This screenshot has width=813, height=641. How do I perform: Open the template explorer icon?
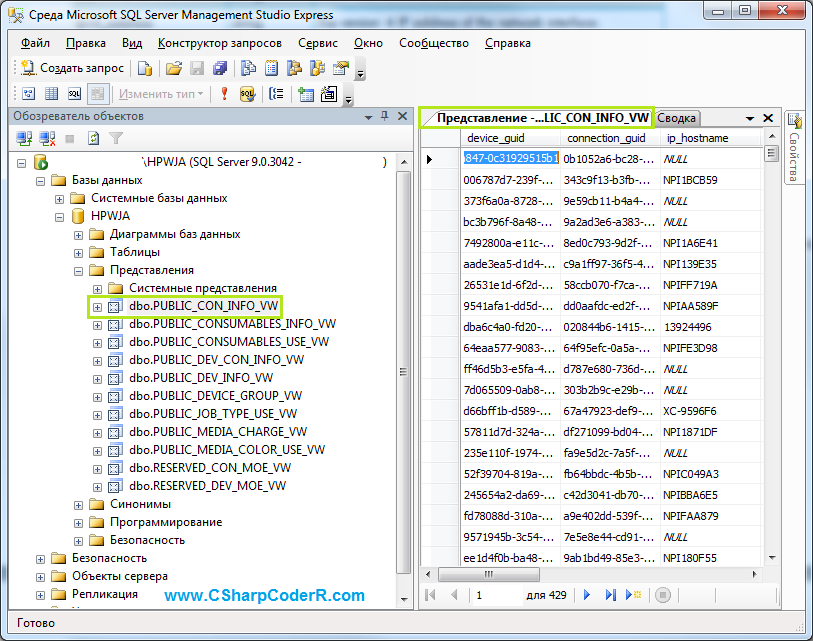[x=317, y=68]
